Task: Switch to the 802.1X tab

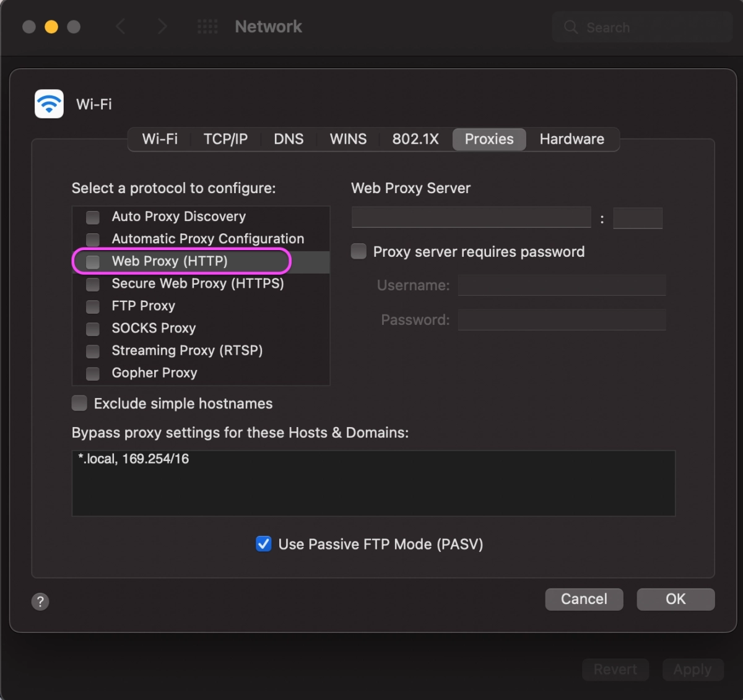Action: pos(415,139)
